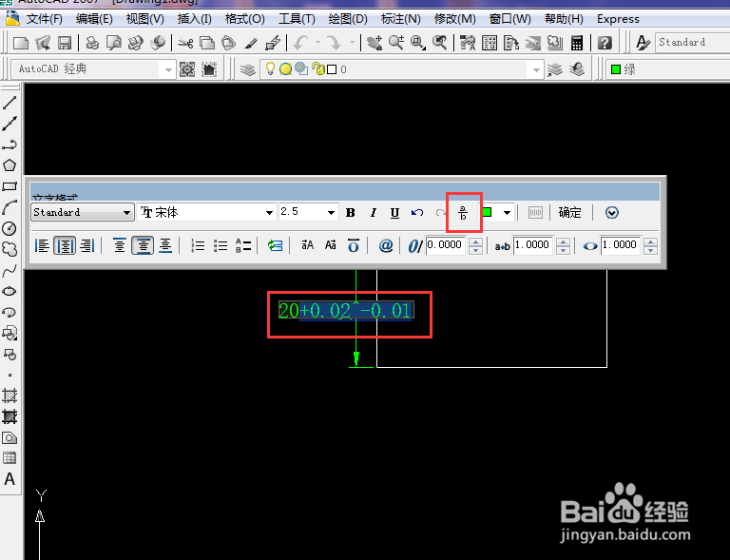730x560 pixels.
Task: Select the Line draw tool
Action: click(10, 103)
